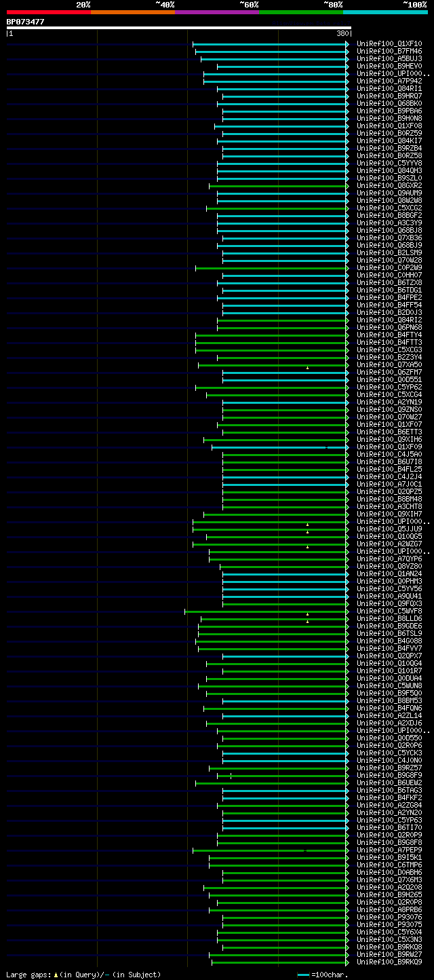The height and width of the screenshot is (980, 434).
Task: Select the UniRef100_B4FTT3 label
Action: tap(389, 343)
